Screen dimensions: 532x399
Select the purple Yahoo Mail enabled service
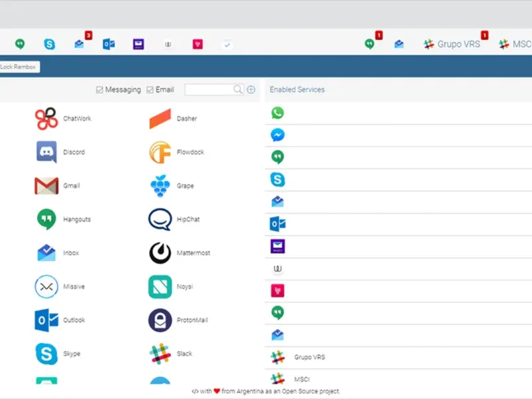pyautogui.click(x=398, y=246)
